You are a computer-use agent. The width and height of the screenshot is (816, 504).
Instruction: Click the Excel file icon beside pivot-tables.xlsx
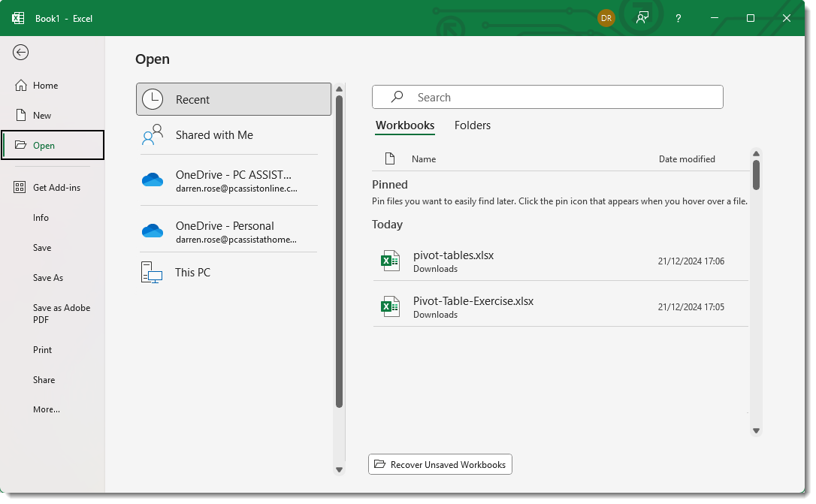click(389, 261)
